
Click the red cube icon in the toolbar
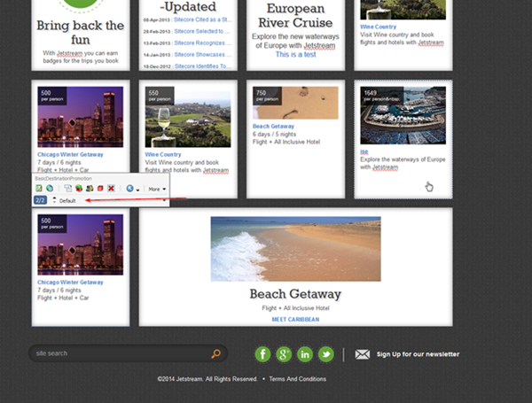(x=100, y=188)
